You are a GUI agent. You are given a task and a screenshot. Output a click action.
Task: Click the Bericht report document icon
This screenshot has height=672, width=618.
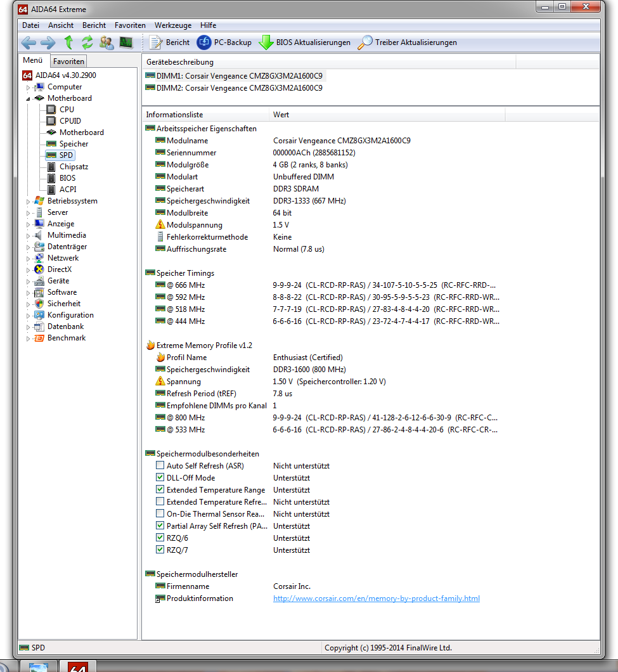click(155, 42)
